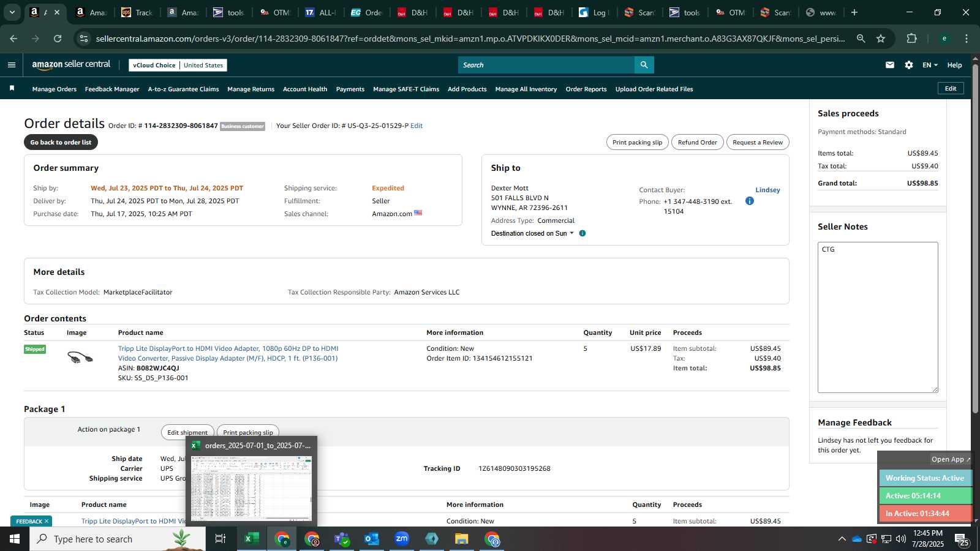This screenshot has height=551, width=980.
Task: Open Chrome's three-dot menu
Action: coord(967,39)
